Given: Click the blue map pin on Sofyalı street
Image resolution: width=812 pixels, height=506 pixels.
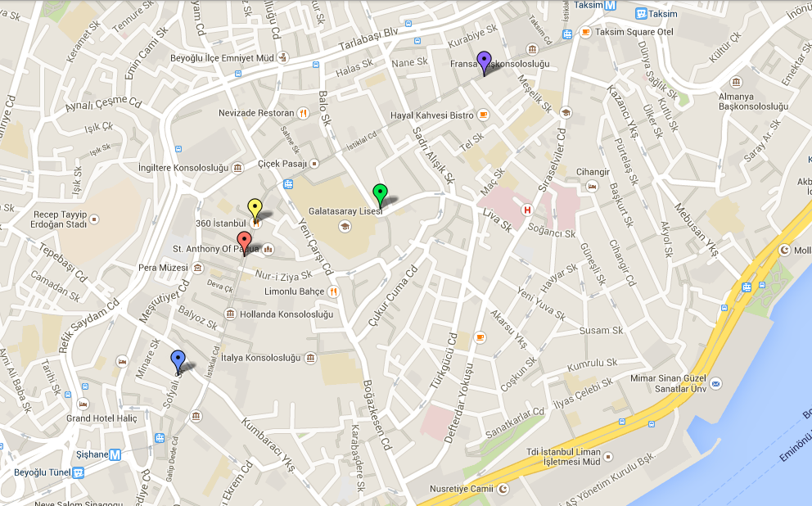Looking at the screenshot, I should coord(178,362).
